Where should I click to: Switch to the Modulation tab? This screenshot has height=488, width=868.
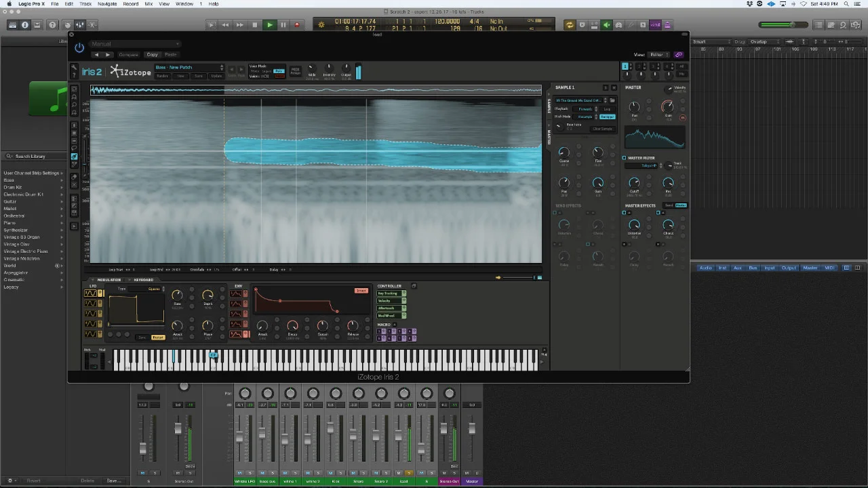pos(108,280)
